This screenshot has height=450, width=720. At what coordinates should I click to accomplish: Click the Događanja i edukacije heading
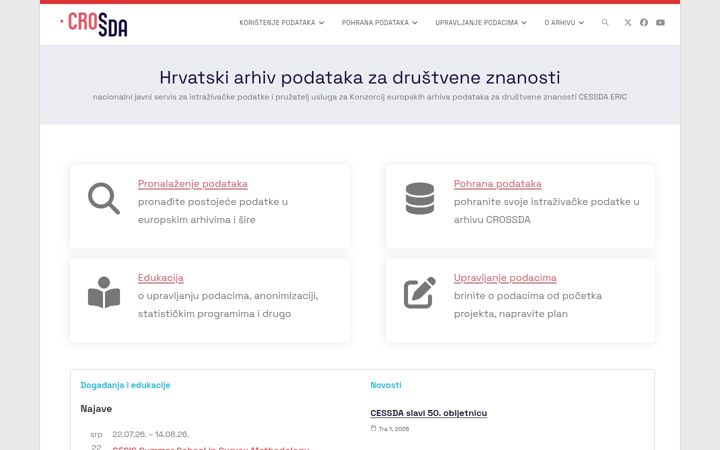click(x=125, y=385)
